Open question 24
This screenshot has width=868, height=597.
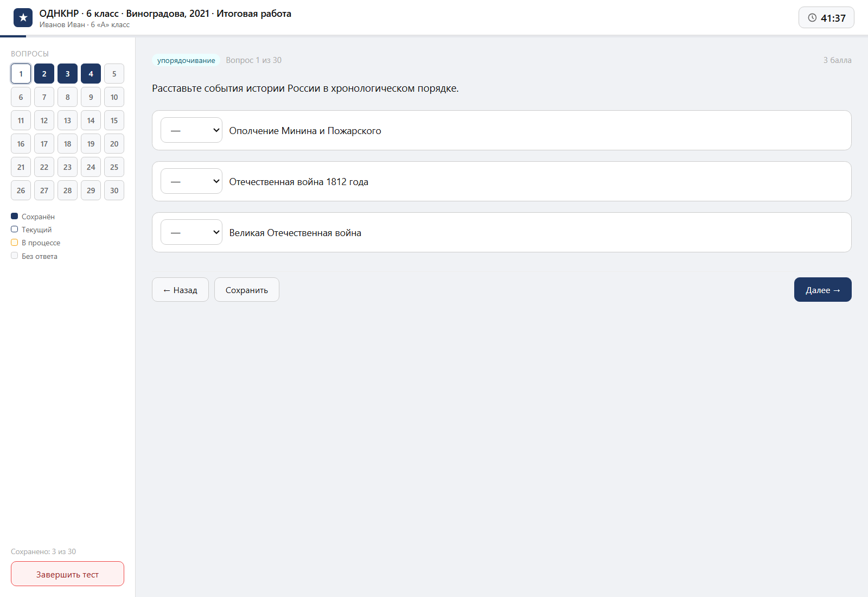point(91,167)
